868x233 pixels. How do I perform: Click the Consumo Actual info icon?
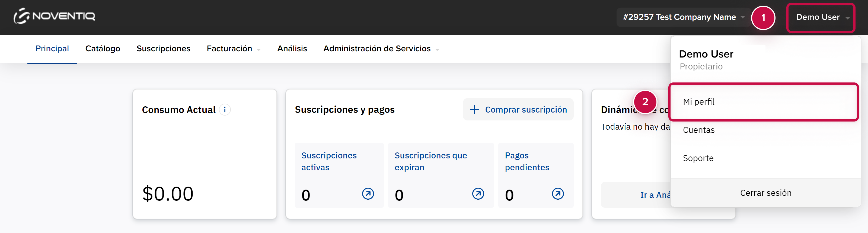tap(225, 110)
